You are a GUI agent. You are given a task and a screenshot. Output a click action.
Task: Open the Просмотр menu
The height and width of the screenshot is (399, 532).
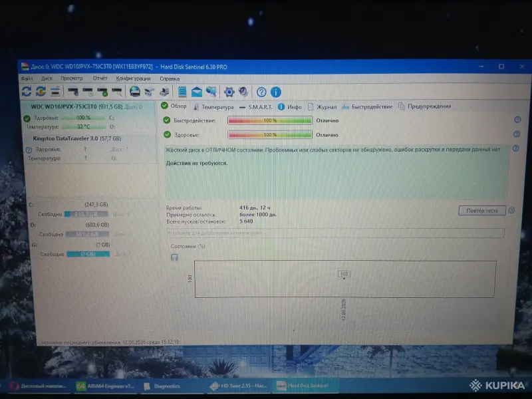click(x=72, y=78)
